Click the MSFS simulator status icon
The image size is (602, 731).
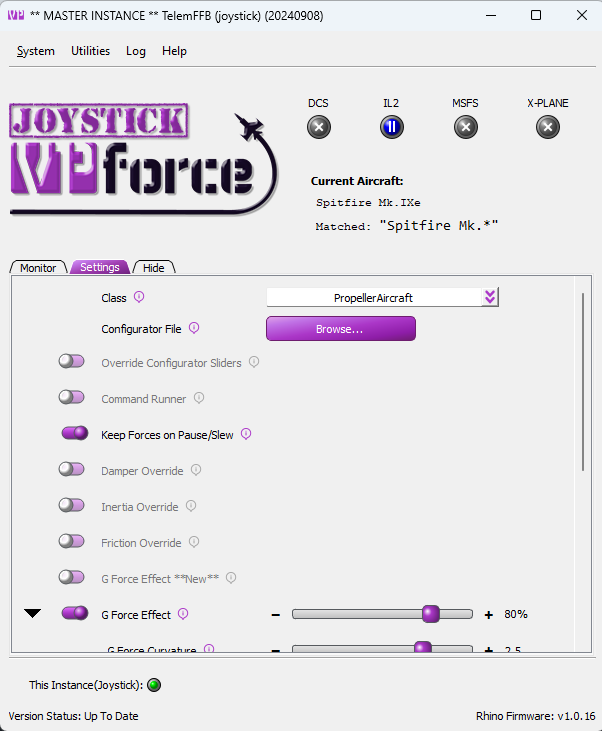466,127
